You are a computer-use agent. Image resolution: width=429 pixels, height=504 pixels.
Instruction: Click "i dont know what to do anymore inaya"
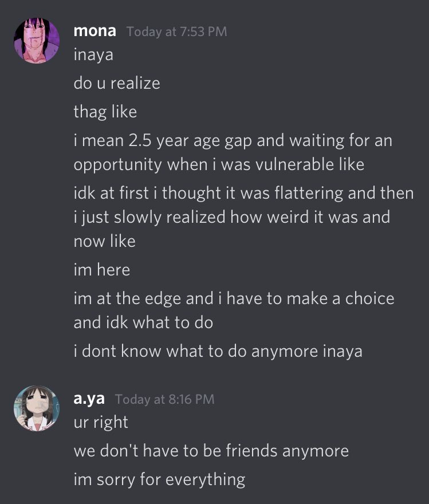coord(218,351)
